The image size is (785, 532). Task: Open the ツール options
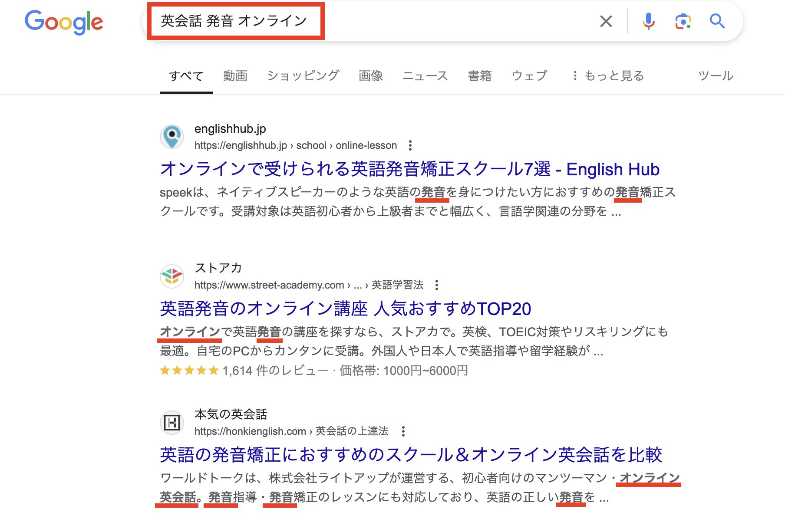[716, 76]
